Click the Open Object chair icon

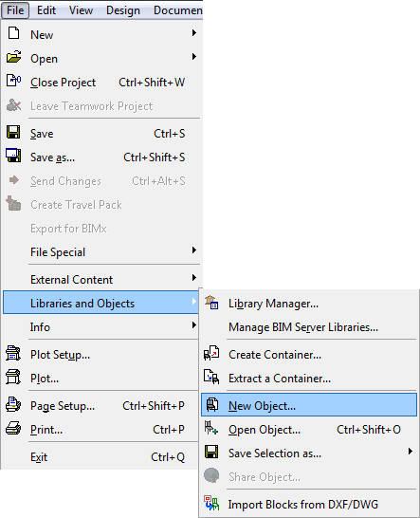pos(211,429)
